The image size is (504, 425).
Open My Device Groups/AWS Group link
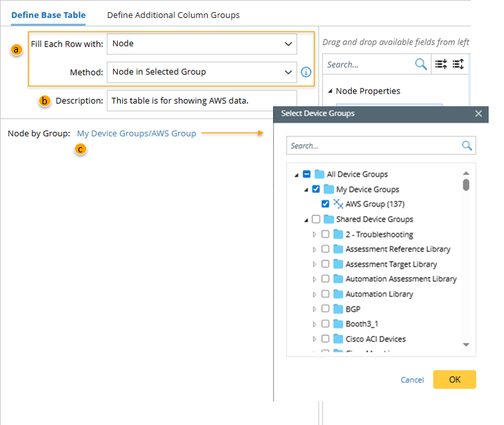136,134
